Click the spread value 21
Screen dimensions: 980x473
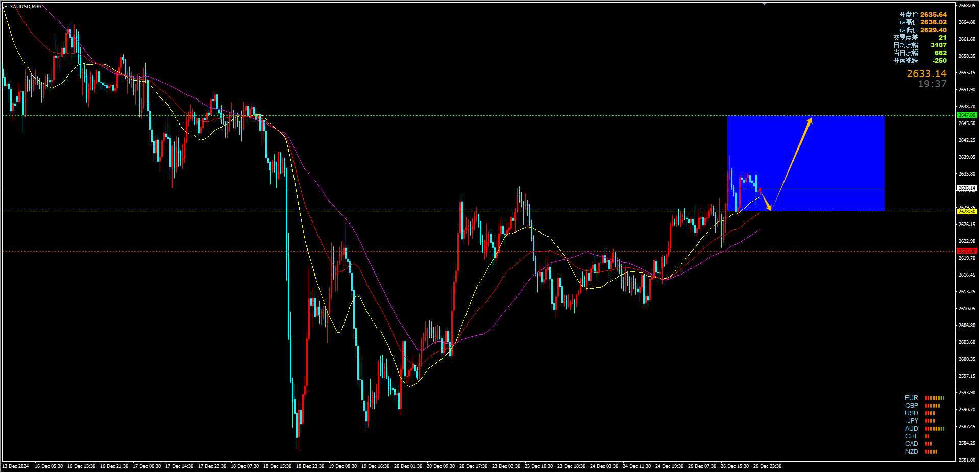click(x=942, y=38)
